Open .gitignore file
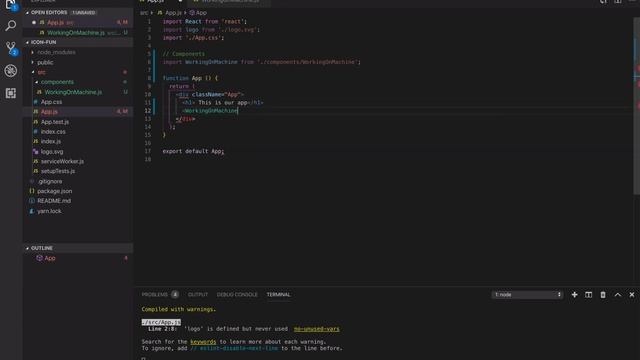 point(50,182)
